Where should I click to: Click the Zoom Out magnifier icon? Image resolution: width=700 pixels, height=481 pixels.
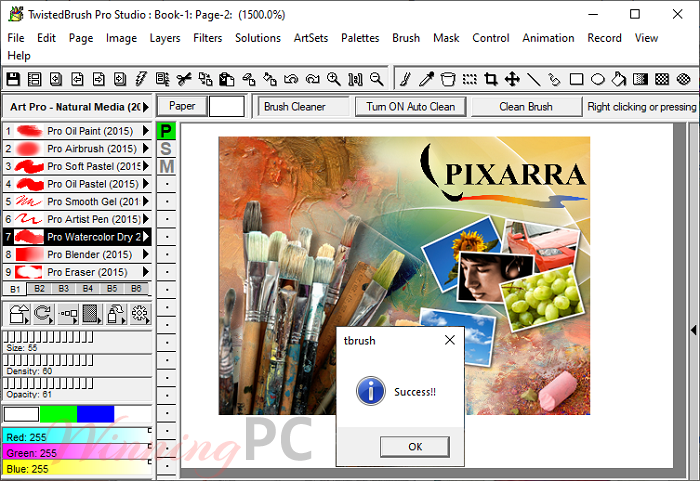(377, 79)
